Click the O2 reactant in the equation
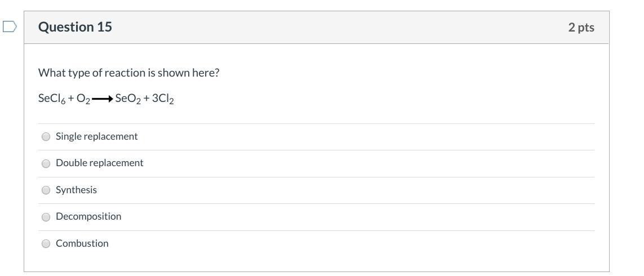 (83, 99)
